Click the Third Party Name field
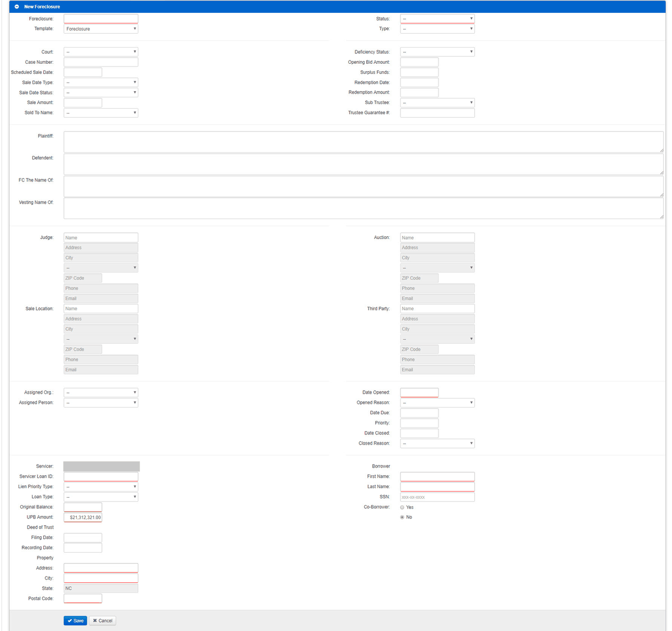Screen dimensions: 672x631 (437, 309)
